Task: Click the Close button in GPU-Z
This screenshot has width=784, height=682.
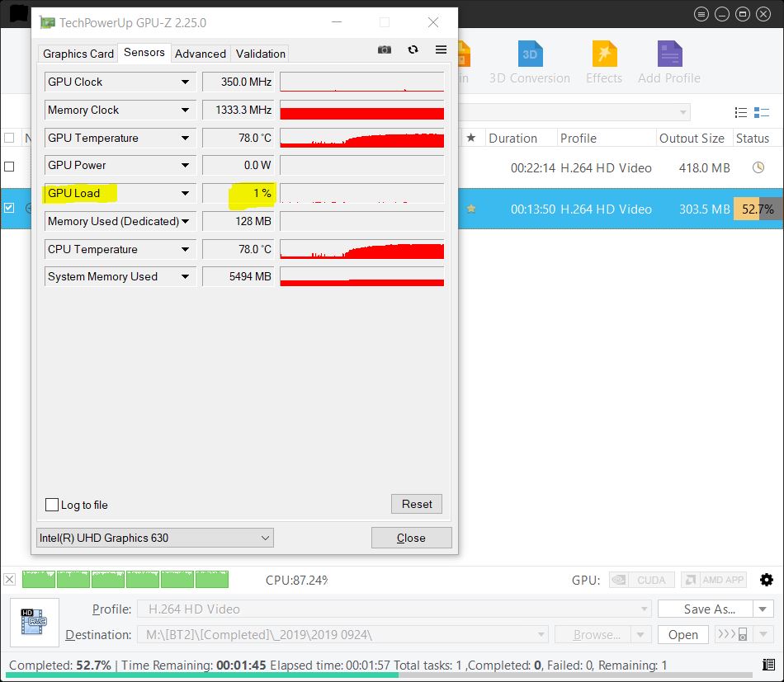Action: pyautogui.click(x=411, y=538)
